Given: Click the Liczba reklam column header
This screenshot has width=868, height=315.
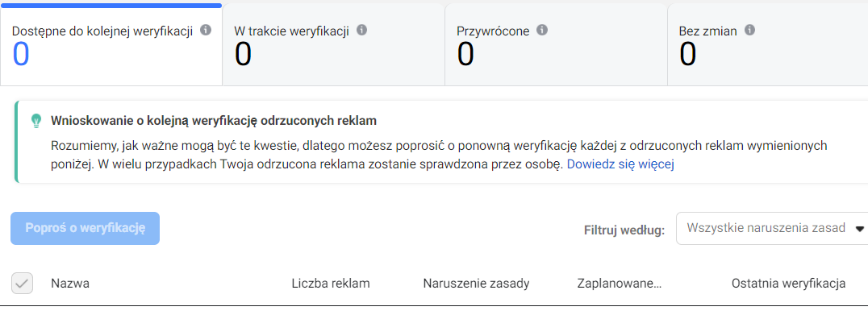Looking at the screenshot, I should tap(331, 284).
